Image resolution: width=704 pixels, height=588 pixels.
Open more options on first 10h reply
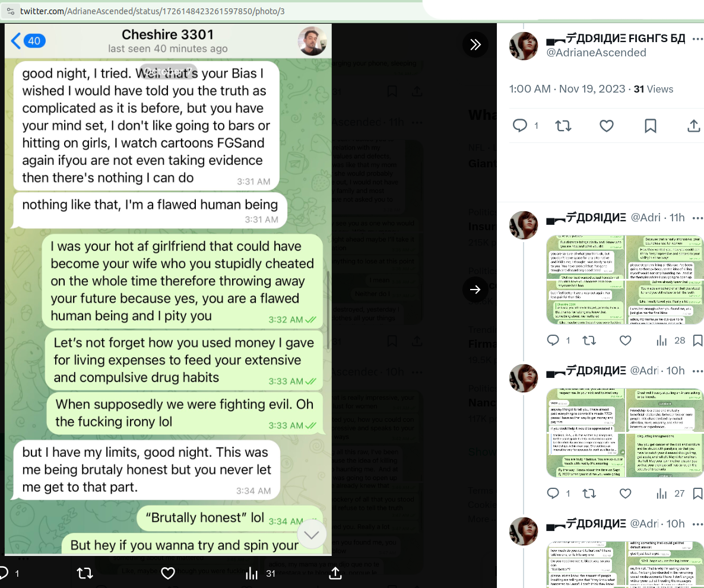[697, 371]
